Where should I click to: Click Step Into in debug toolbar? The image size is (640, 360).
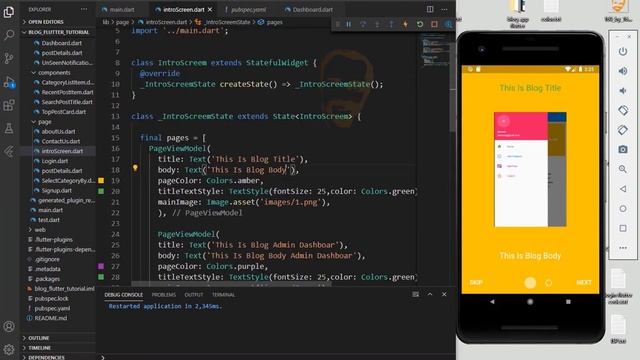coord(377,24)
